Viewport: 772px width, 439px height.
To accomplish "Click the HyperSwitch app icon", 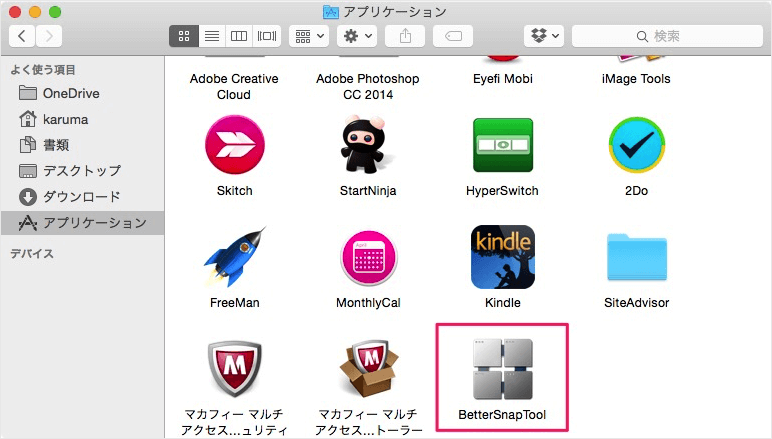I will pyautogui.click(x=503, y=145).
